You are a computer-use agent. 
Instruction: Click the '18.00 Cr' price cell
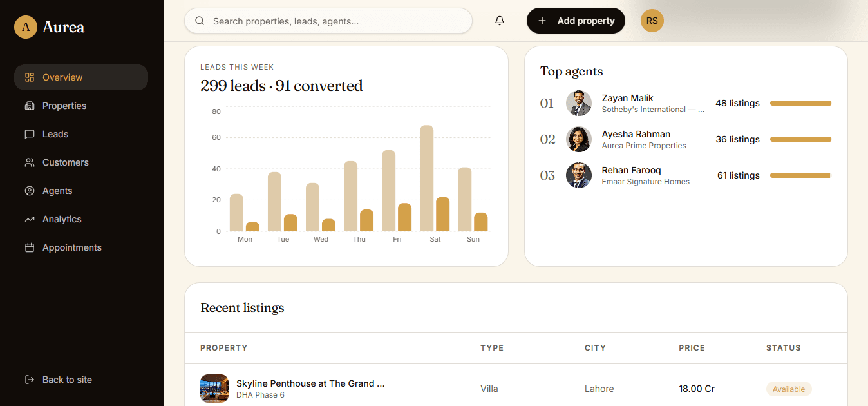[697, 389]
